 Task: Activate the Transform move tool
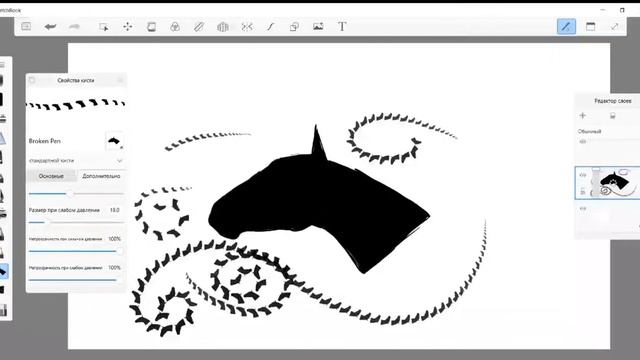coord(128,27)
